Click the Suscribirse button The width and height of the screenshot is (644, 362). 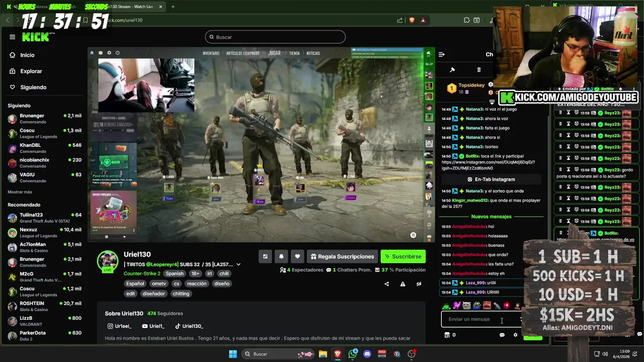point(403,256)
